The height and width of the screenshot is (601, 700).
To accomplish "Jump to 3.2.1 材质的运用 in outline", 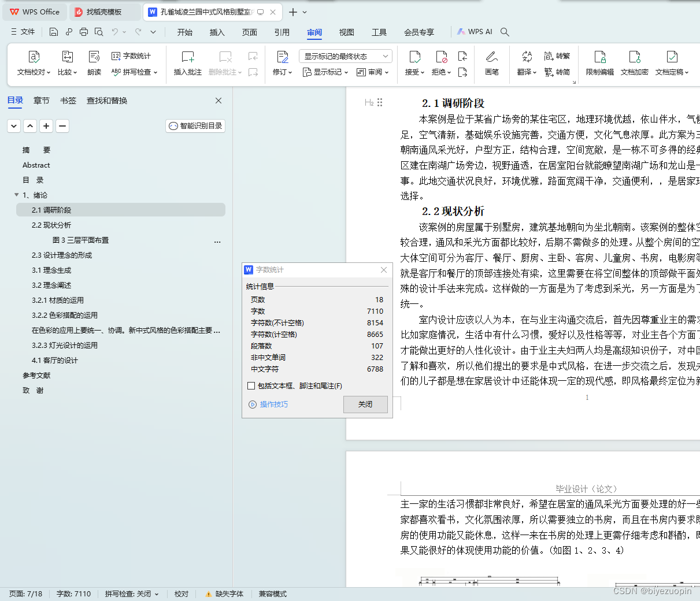I will coord(58,300).
